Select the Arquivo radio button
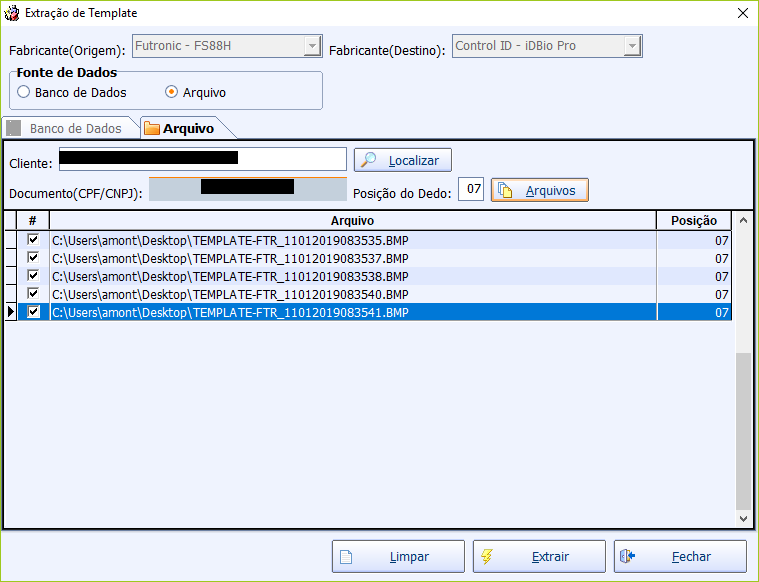 (172, 92)
